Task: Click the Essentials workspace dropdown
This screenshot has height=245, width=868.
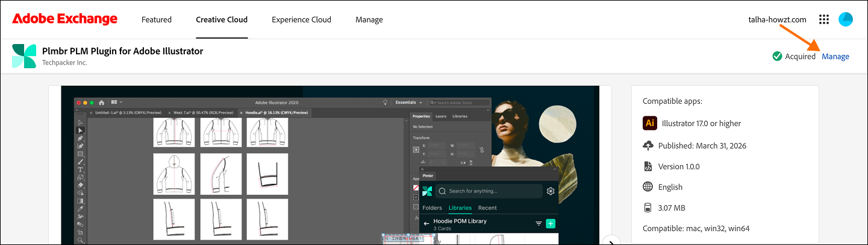Action: point(409,103)
